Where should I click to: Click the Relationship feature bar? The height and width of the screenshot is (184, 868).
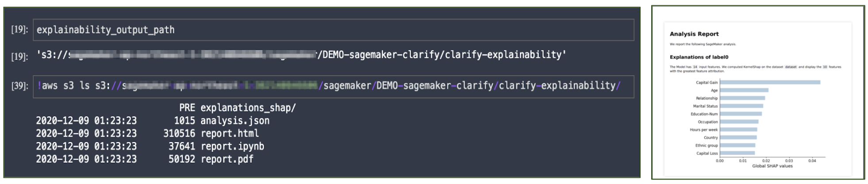click(x=742, y=98)
